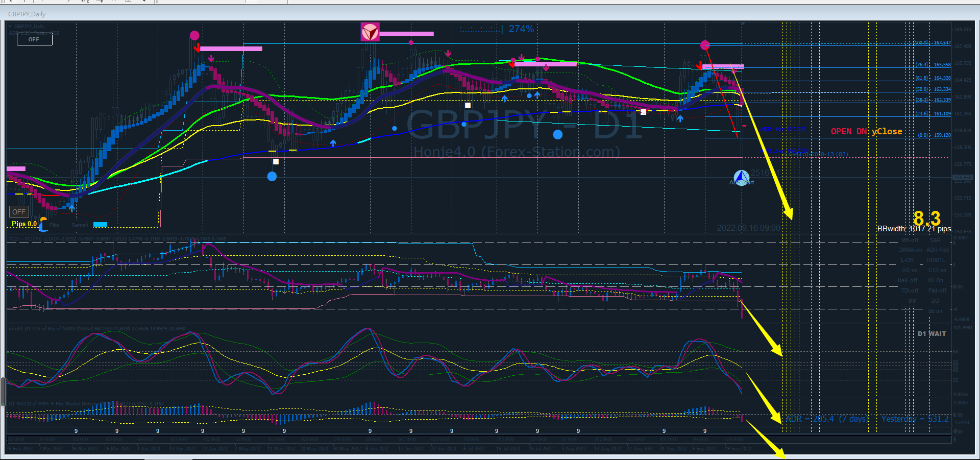Viewport: 980px width, 460px height.
Task: Click the cyan color box beside Sema4
Action: 100,225
